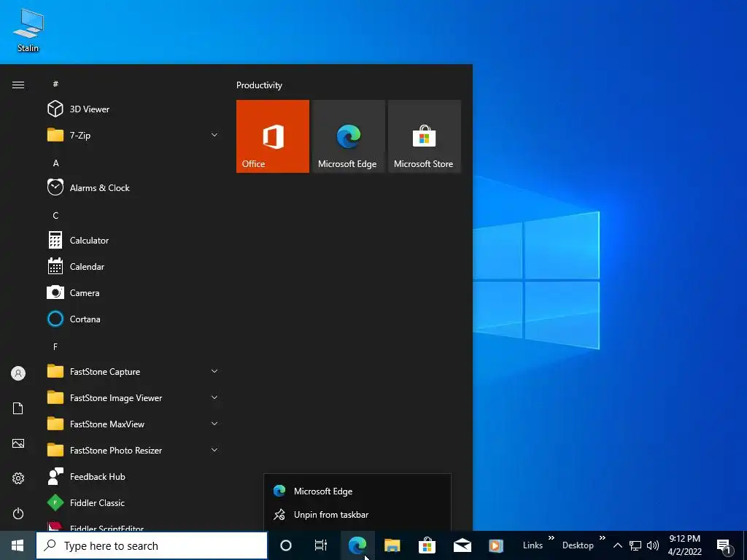The image size is (747, 560).
Task: Open the Mail app from the taskbar
Action: coord(462,545)
